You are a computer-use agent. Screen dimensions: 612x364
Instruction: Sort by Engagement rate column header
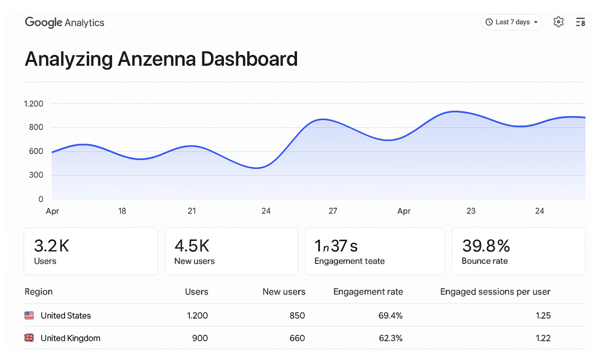coord(368,292)
